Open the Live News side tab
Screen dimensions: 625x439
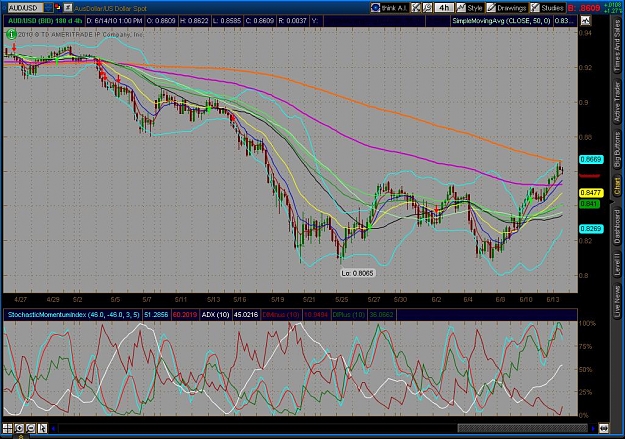click(x=617, y=299)
